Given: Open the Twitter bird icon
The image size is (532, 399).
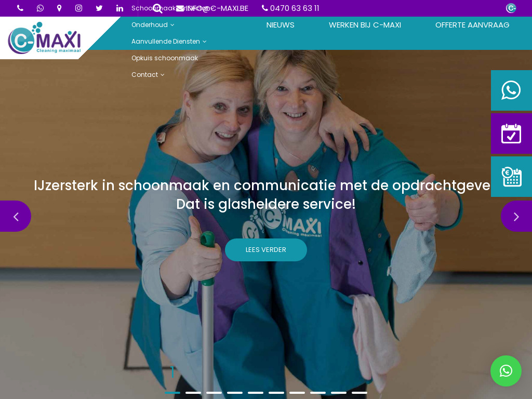Looking at the screenshot, I should [x=99, y=8].
